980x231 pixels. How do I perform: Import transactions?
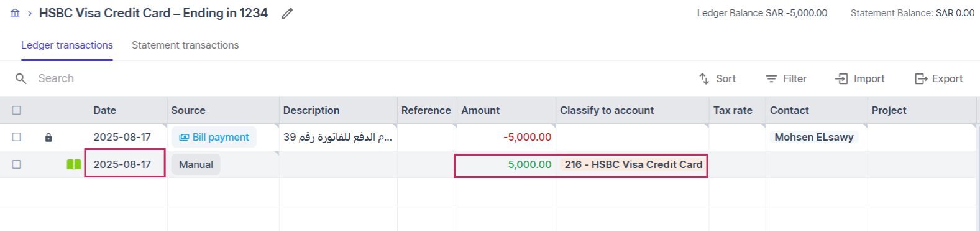(x=860, y=78)
